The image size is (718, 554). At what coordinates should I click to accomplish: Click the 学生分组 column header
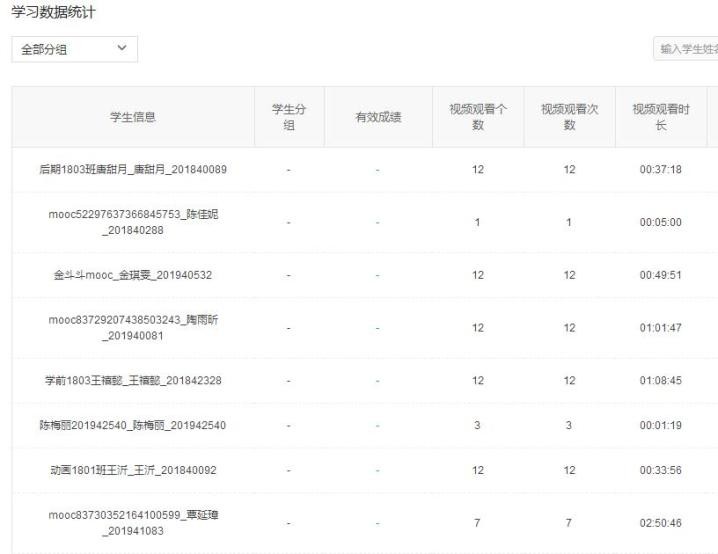click(289, 117)
